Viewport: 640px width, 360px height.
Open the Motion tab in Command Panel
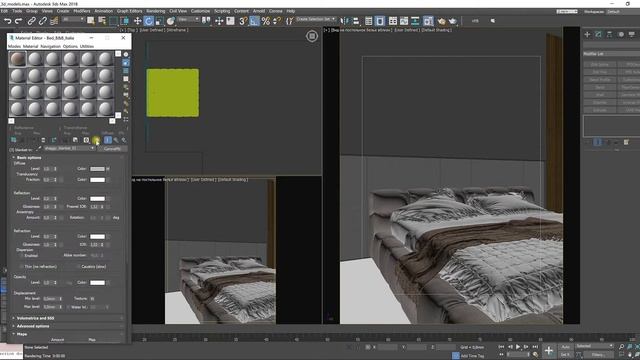pos(621,35)
